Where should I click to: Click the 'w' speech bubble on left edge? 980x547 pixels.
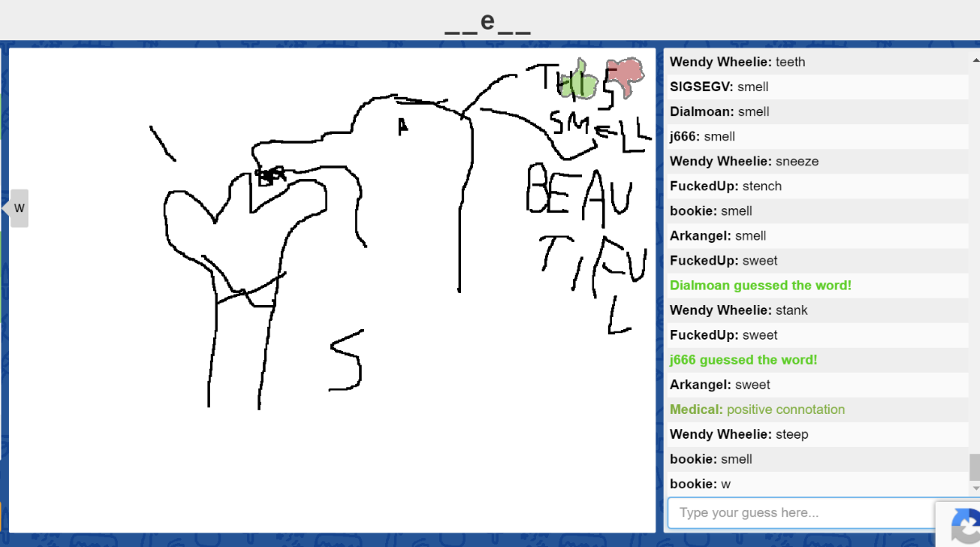[x=19, y=208]
